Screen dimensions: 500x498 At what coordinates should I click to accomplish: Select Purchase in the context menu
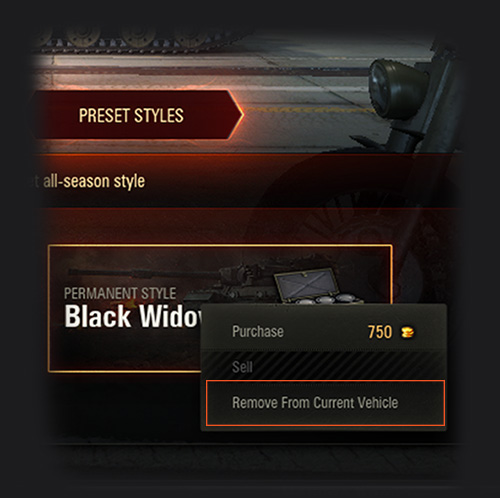(x=323, y=332)
